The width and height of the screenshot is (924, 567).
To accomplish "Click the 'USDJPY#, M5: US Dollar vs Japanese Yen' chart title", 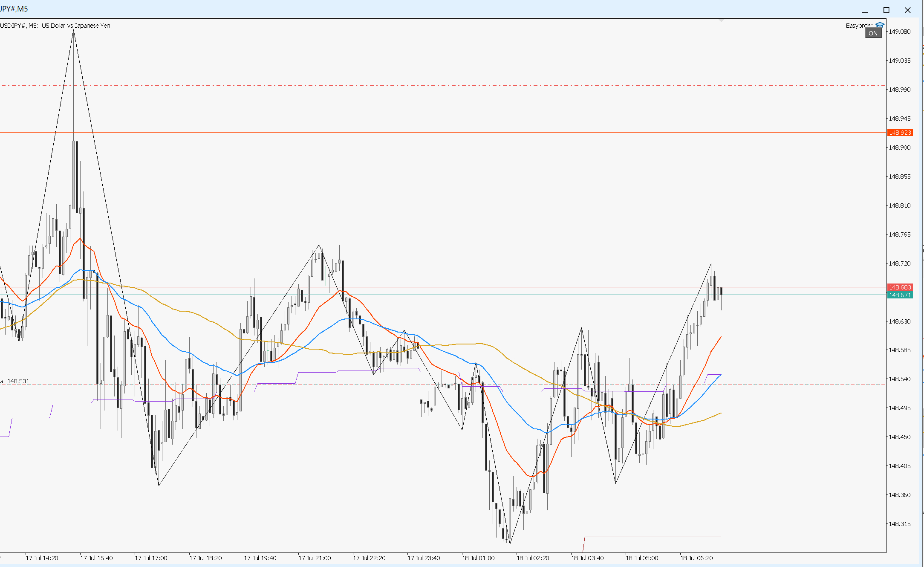I will (55, 26).
